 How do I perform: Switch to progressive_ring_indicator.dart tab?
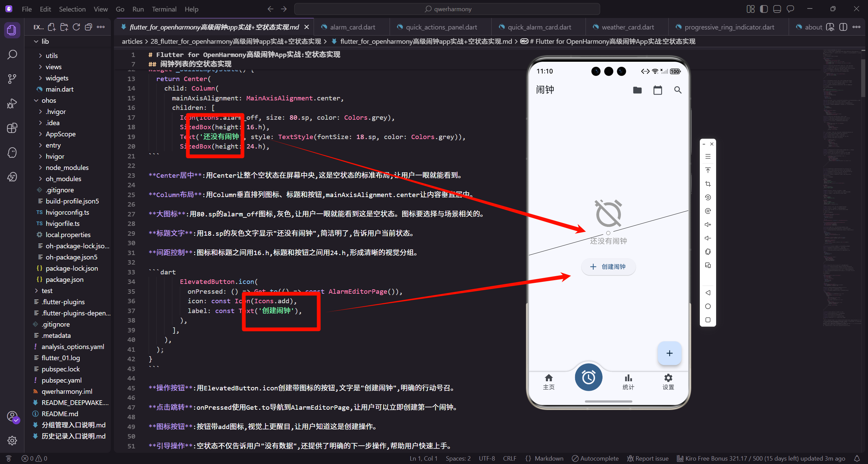[729, 27]
